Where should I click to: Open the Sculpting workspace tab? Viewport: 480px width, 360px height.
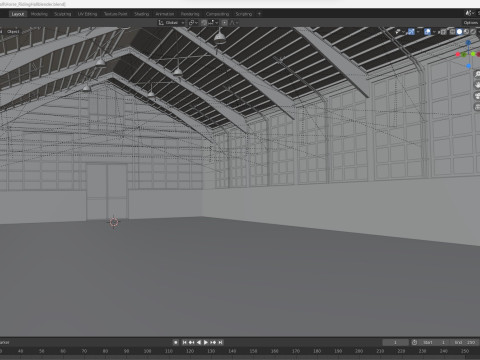click(x=63, y=14)
